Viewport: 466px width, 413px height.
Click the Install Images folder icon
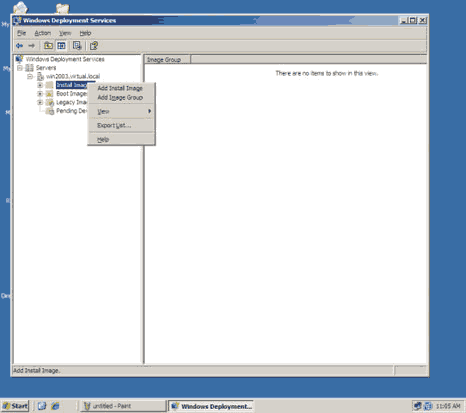pyautogui.click(x=50, y=85)
